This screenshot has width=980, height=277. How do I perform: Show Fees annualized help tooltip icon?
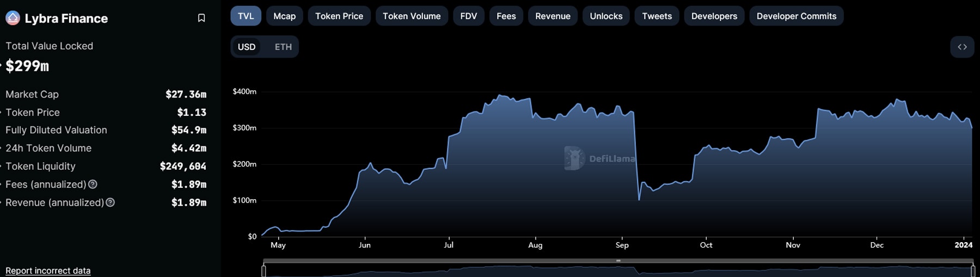click(93, 184)
